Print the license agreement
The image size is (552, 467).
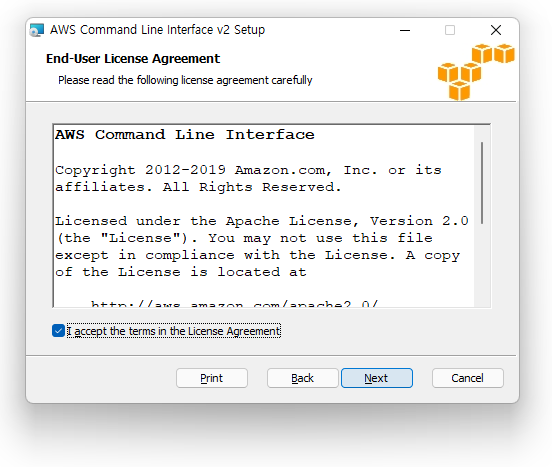click(x=212, y=378)
